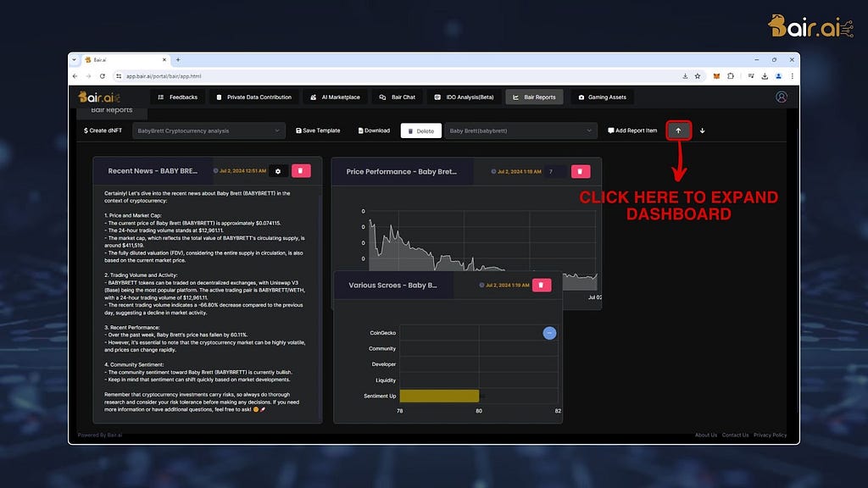Click Add Report Item button
The image size is (868, 488).
[x=632, y=130]
